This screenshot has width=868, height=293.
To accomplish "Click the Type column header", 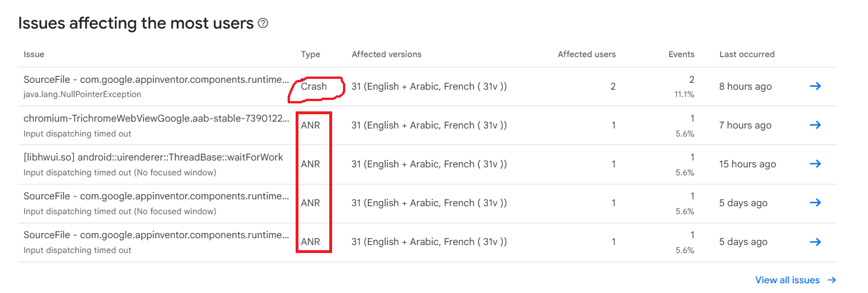I will coord(310,54).
